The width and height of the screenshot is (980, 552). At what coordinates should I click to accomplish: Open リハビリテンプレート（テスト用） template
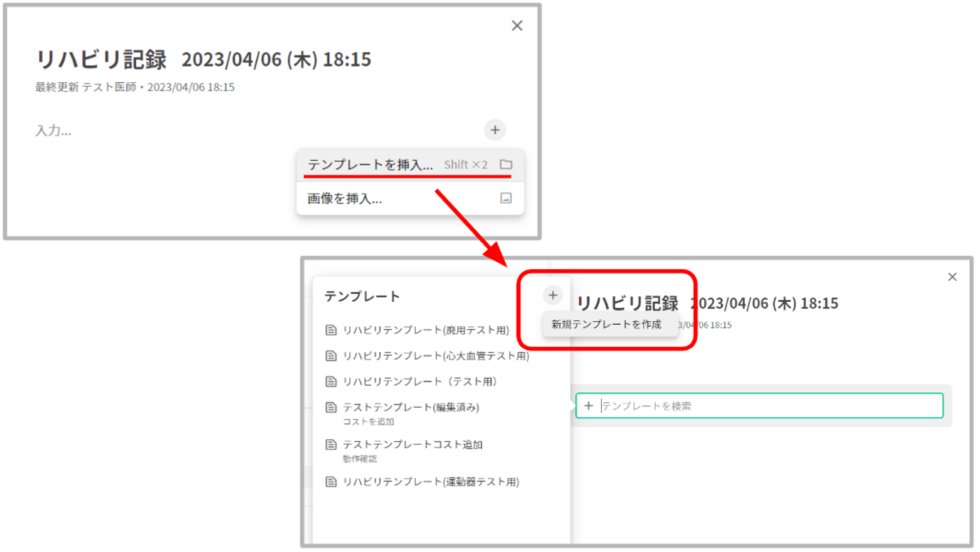419,382
